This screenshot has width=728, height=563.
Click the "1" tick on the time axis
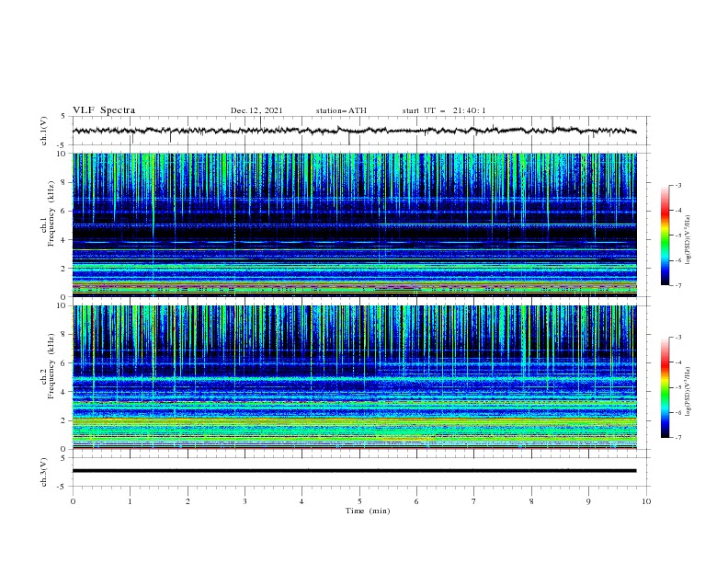tap(130, 501)
